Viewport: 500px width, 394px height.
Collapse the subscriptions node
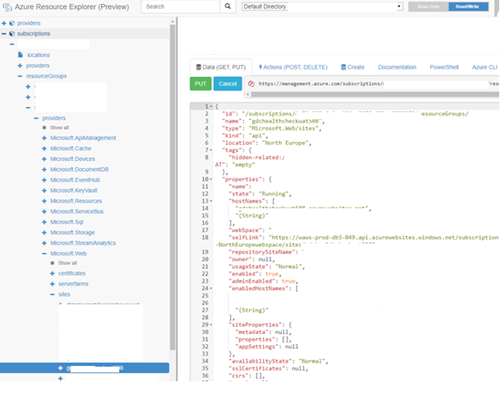(x=4, y=34)
